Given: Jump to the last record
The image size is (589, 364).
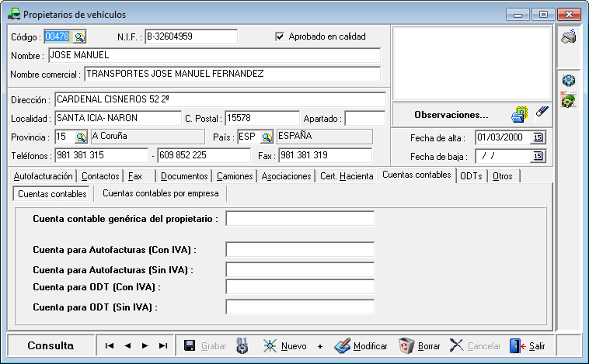Looking at the screenshot, I should [163, 346].
